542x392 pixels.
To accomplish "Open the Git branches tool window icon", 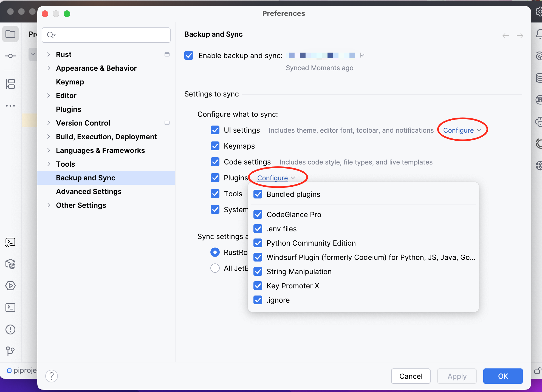I will (10, 351).
